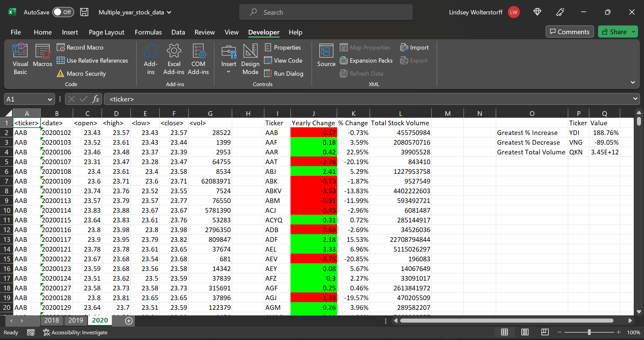This screenshot has width=644, height=340.
Task: Open COM Add-ins dialog
Action: (198, 59)
